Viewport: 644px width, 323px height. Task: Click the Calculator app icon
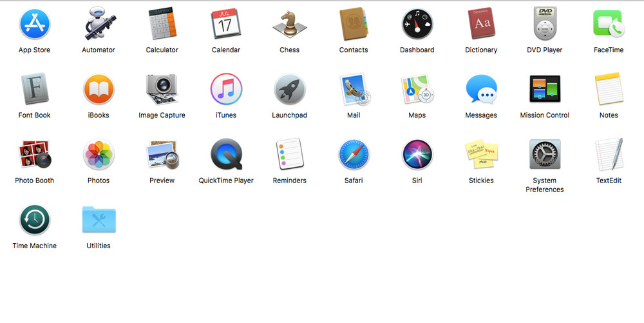pos(162,24)
